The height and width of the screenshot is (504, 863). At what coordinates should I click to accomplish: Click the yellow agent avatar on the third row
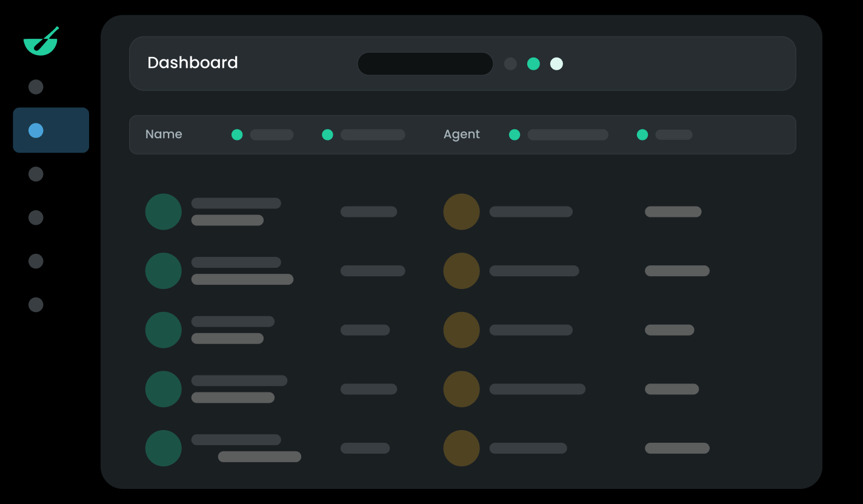click(461, 330)
